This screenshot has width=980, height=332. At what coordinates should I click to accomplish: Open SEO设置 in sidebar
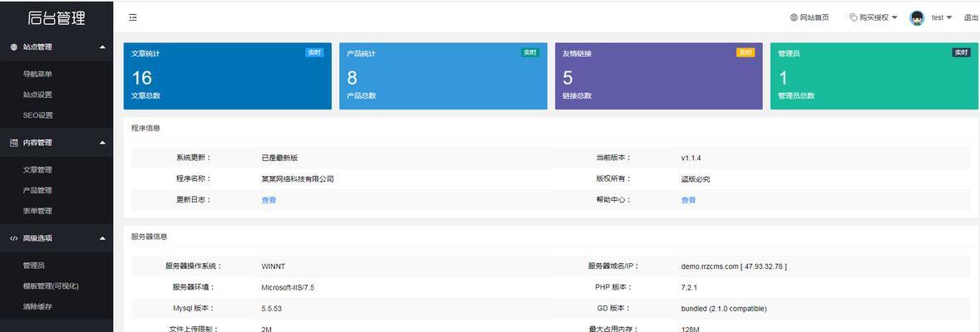coord(38,115)
